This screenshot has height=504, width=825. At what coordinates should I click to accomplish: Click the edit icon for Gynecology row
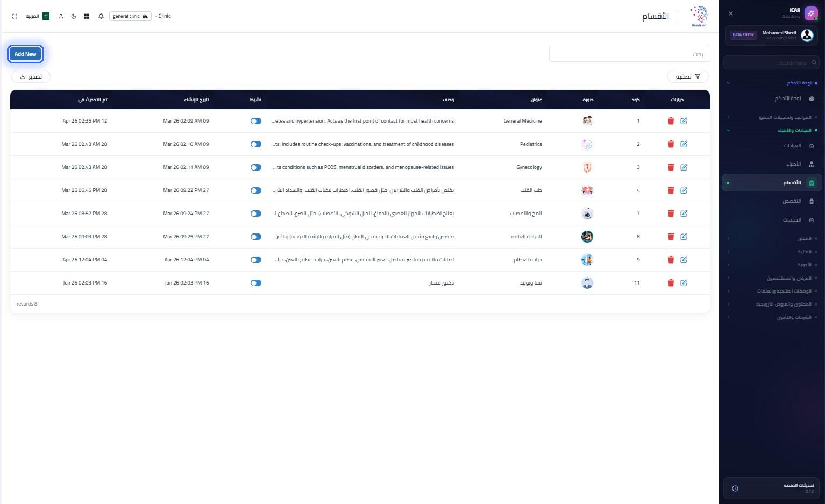click(x=684, y=167)
